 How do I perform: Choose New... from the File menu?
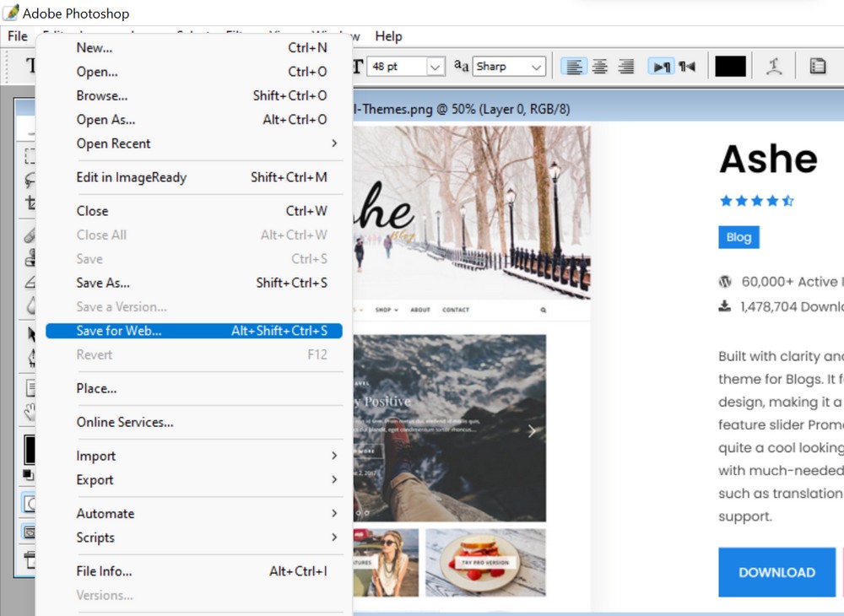(194, 48)
